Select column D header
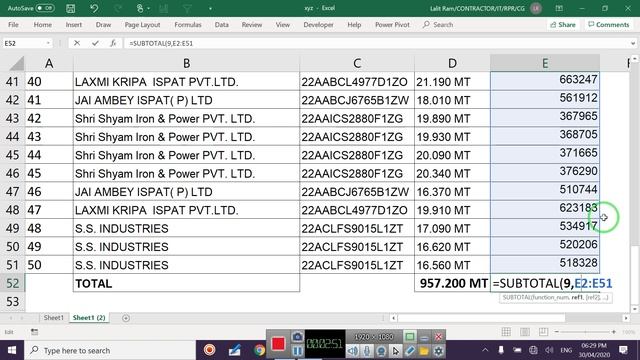640x360 pixels. (452, 63)
